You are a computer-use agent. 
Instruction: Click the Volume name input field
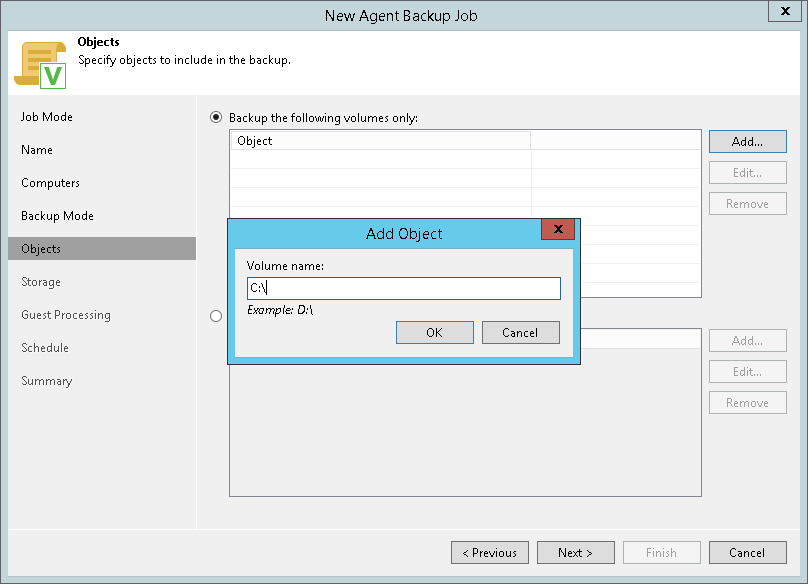403,288
